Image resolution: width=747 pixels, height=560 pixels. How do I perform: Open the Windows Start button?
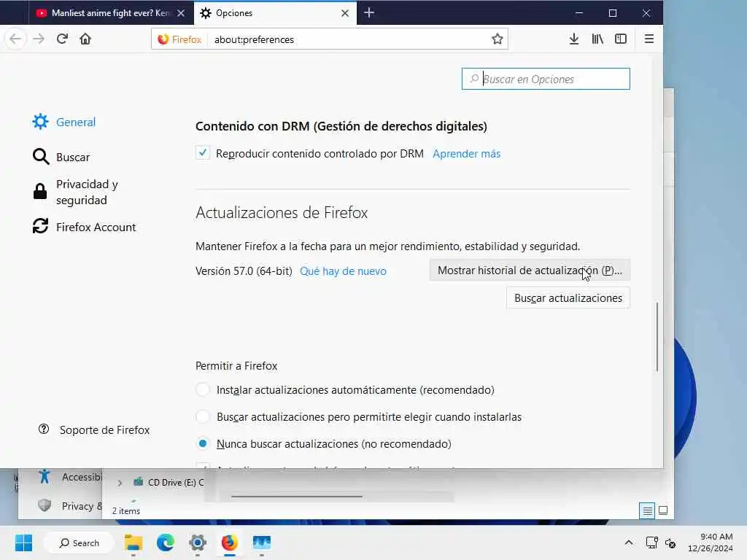point(23,542)
